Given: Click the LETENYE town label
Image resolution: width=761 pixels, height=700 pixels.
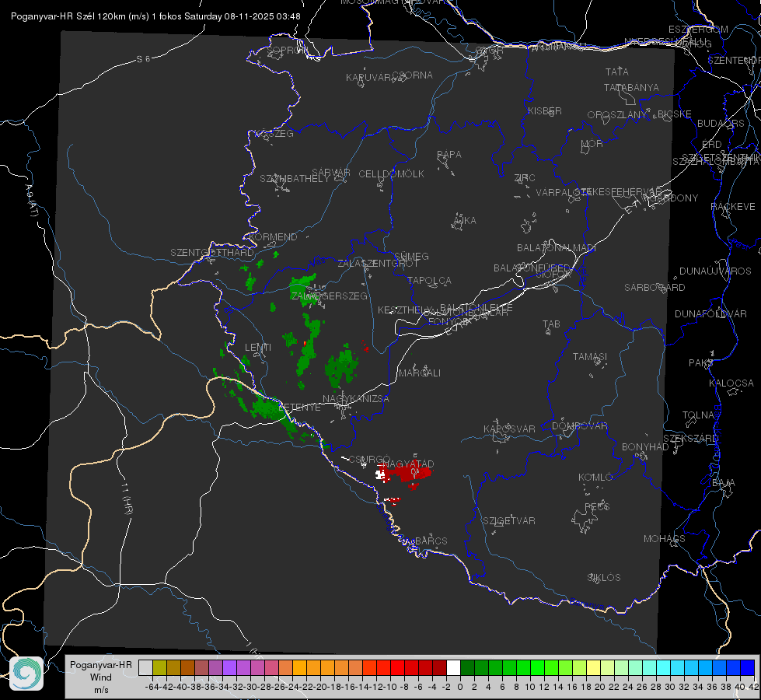Looking at the screenshot, I should (x=299, y=407).
